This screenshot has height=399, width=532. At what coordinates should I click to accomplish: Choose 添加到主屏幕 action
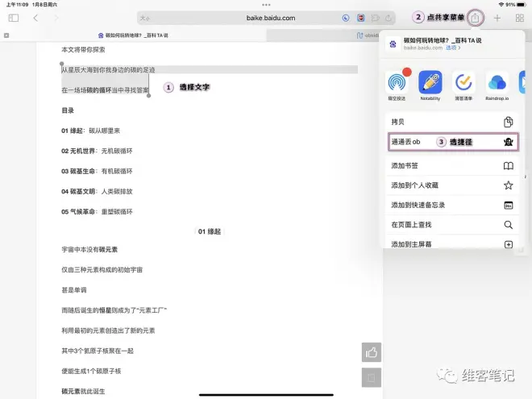(x=452, y=243)
